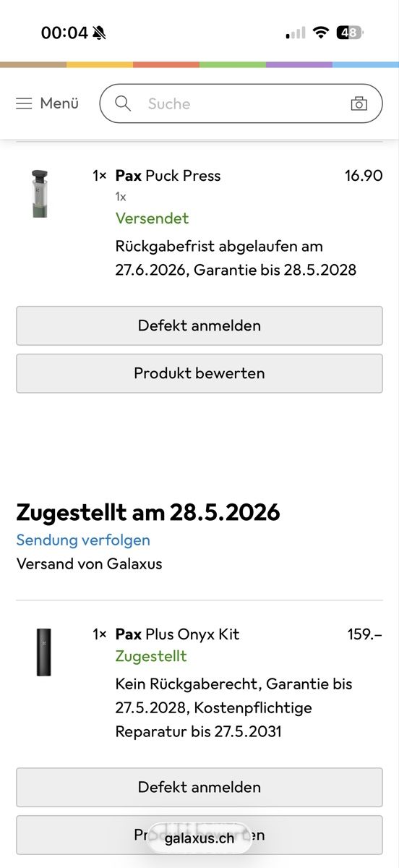Tap the Zugestellt am 28.5.2026 heading

coord(148,512)
